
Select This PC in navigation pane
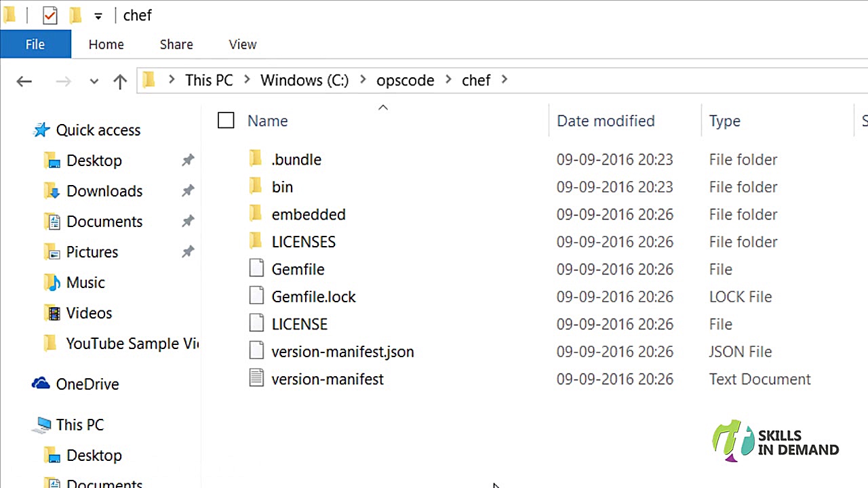[79, 425]
